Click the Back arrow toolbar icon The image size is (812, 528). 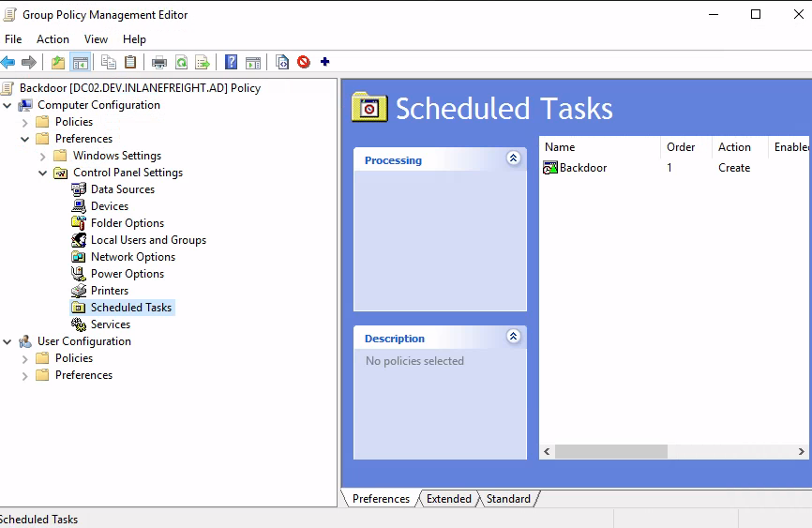[x=8, y=63]
